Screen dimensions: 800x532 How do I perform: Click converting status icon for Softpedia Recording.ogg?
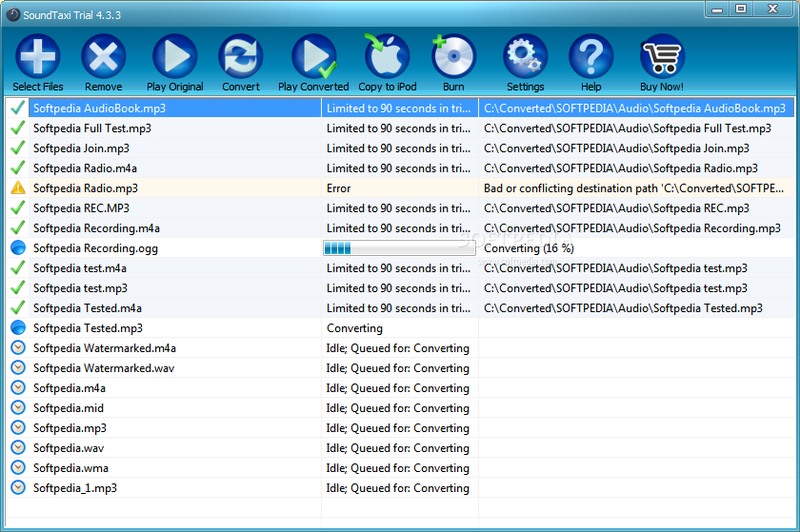pyautogui.click(x=18, y=247)
